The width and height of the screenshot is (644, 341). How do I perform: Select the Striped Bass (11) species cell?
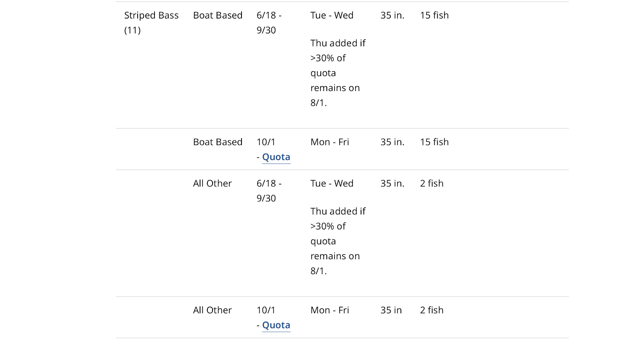(151, 23)
